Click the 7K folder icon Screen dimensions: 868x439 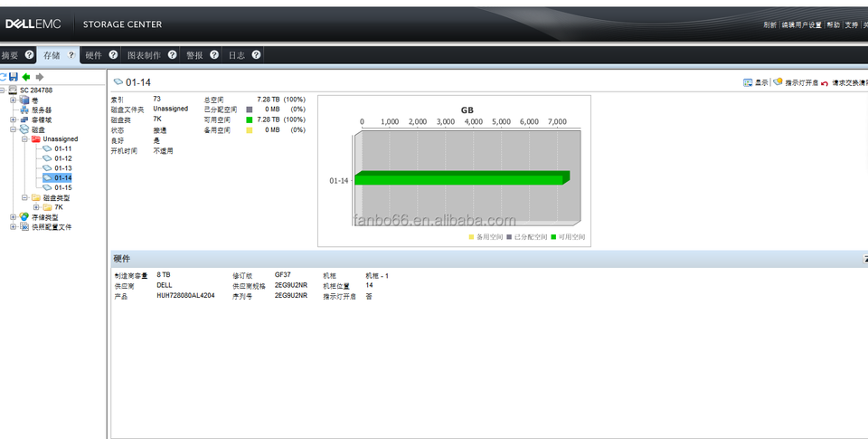tap(48, 206)
